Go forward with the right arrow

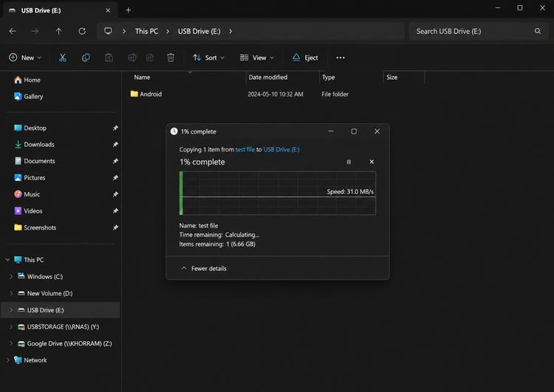click(x=35, y=31)
